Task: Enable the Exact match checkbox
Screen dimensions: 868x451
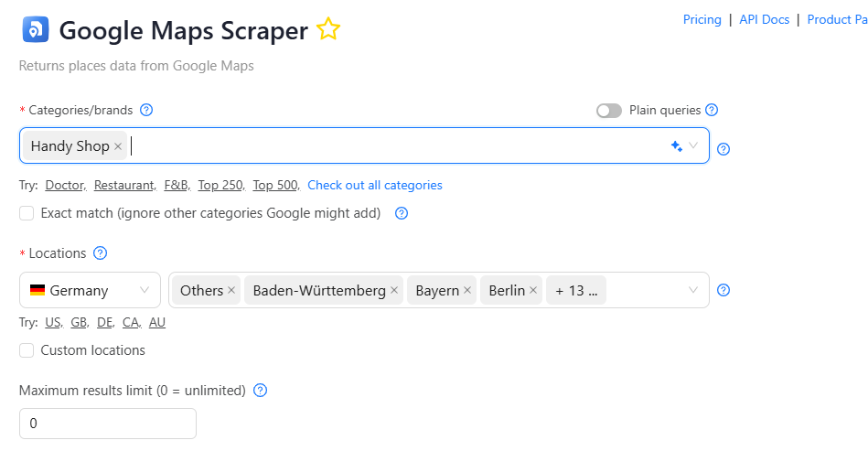Action: (x=27, y=213)
